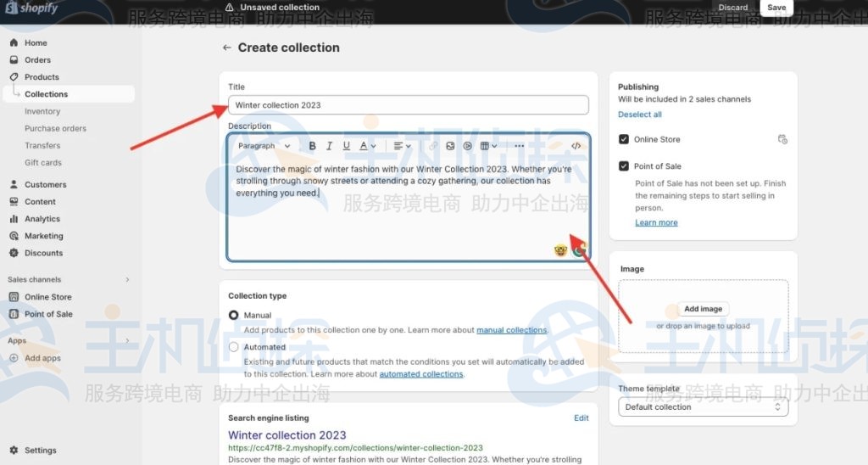Open Purchase orders in the sidebar
This screenshot has width=868, height=465.
pos(55,129)
